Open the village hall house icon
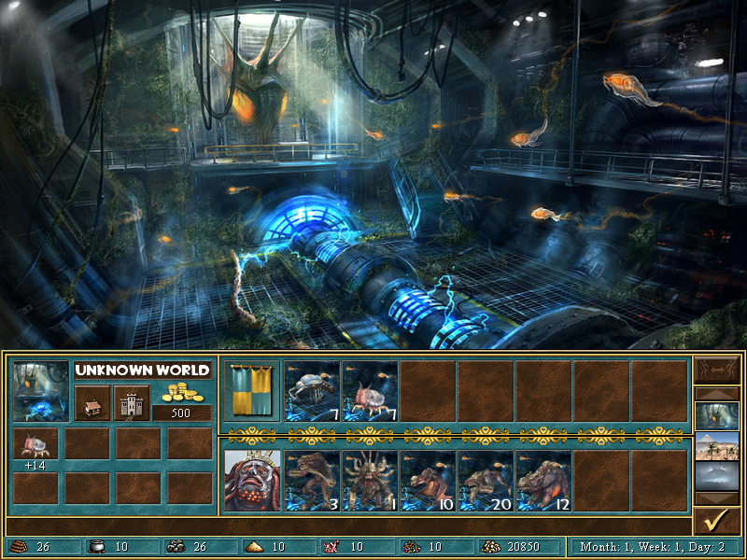The image size is (747, 560). [x=92, y=403]
